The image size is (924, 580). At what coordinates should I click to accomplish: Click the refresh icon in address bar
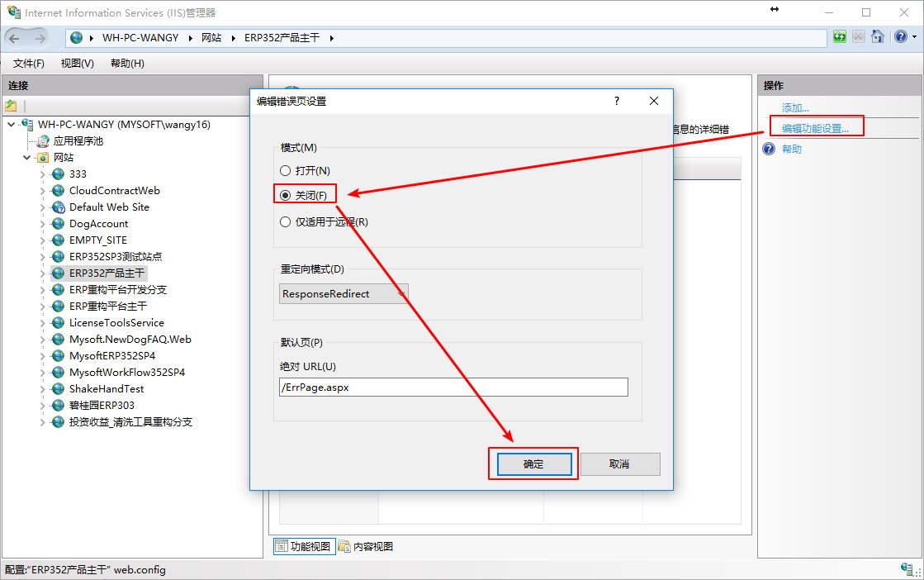click(840, 37)
